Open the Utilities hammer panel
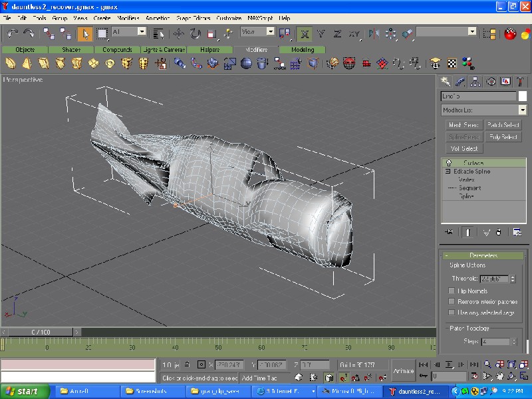This screenshot has height=399, width=532. [521, 81]
